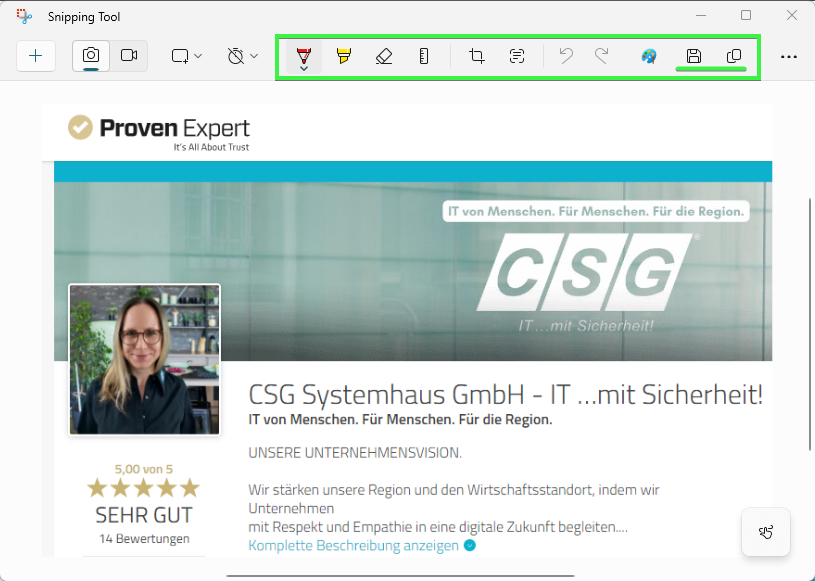
Task: Save the snip to file
Action: point(693,56)
